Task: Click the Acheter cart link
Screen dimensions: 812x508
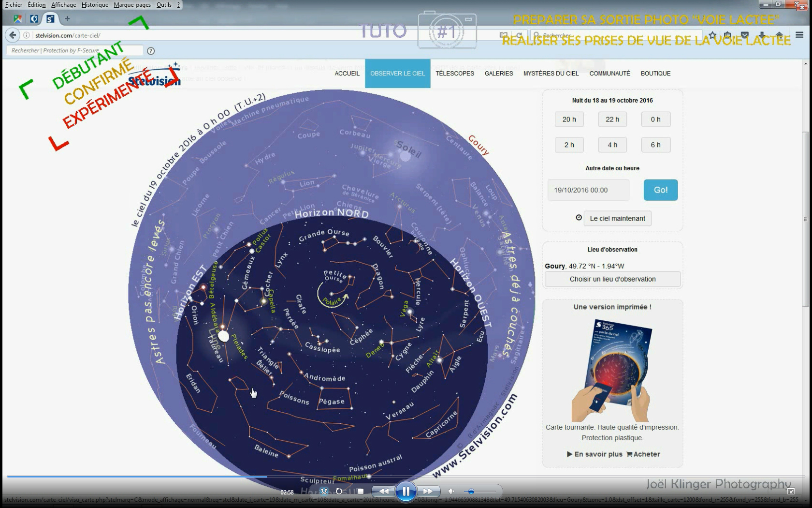Action: point(643,454)
